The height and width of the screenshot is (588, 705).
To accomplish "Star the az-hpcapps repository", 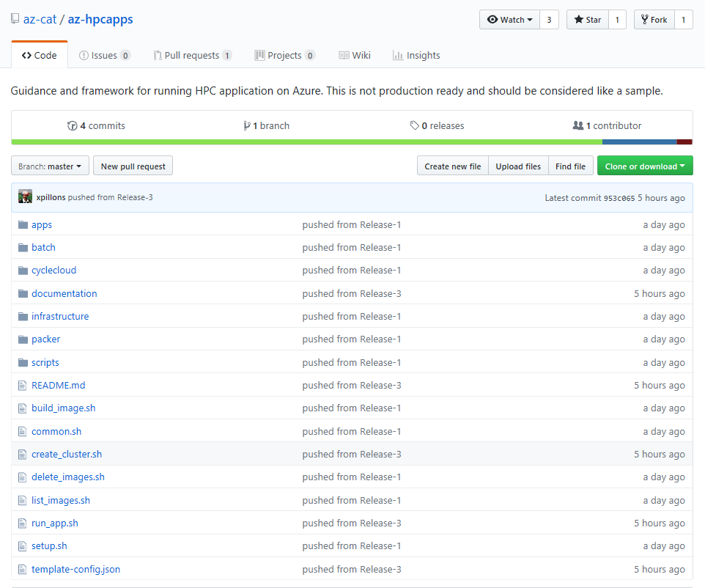I will [588, 19].
